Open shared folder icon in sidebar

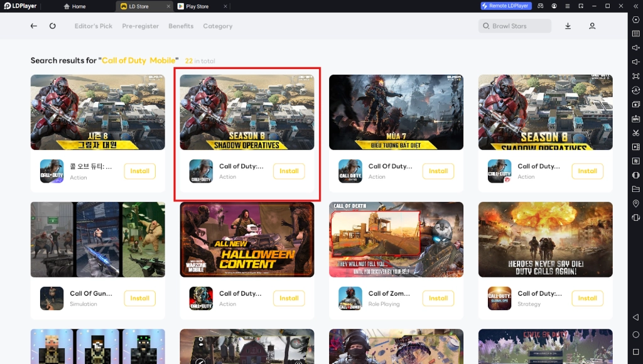click(635, 189)
